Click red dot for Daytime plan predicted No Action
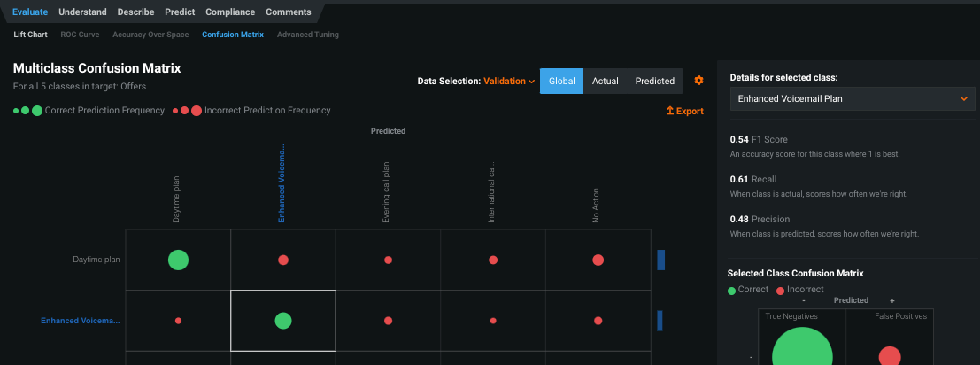 tap(598, 260)
